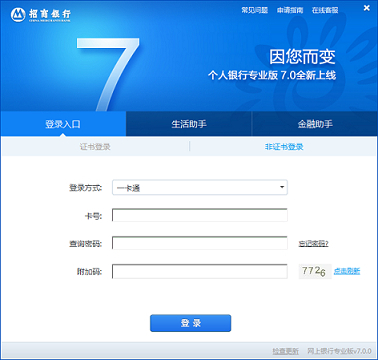Click the blue 登录 button
Viewport: 378px width, 360px height.
[x=190, y=323]
